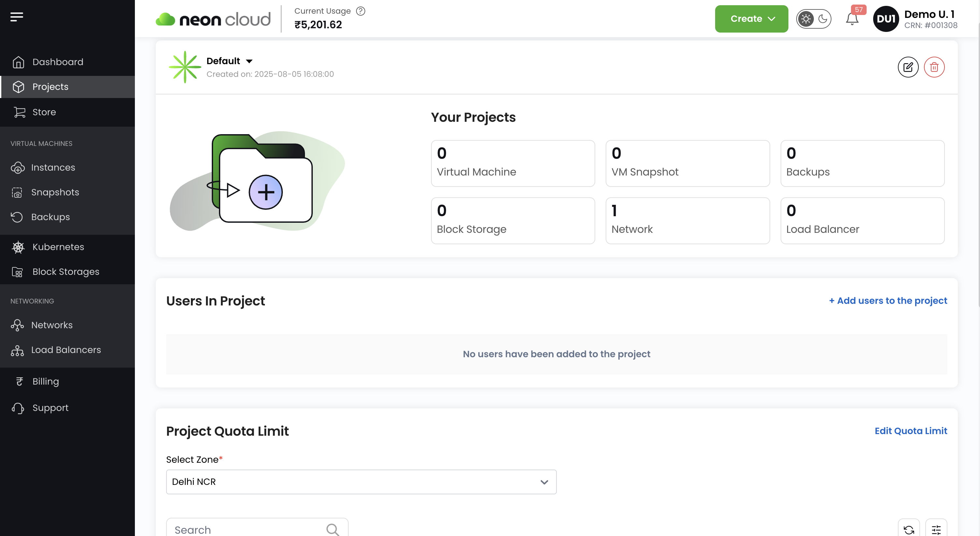The height and width of the screenshot is (536, 980).
Task: Click Add users to the project link
Action: pyautogui.click(x=888, y=301)
